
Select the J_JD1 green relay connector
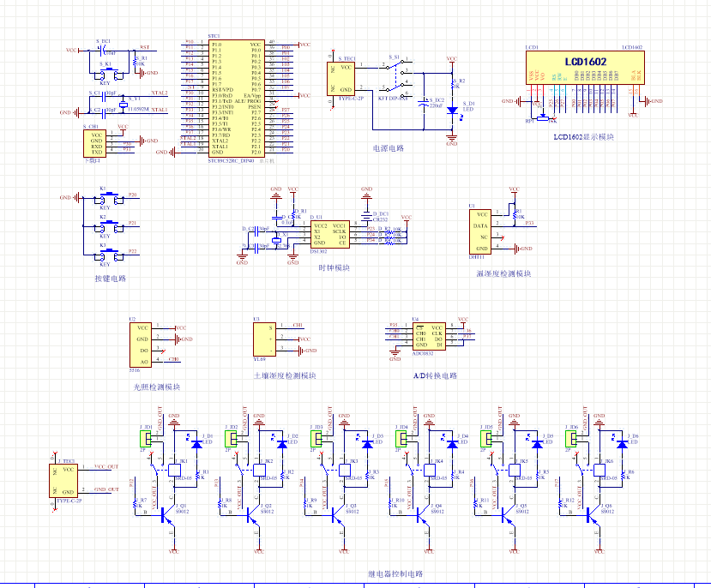144,438
